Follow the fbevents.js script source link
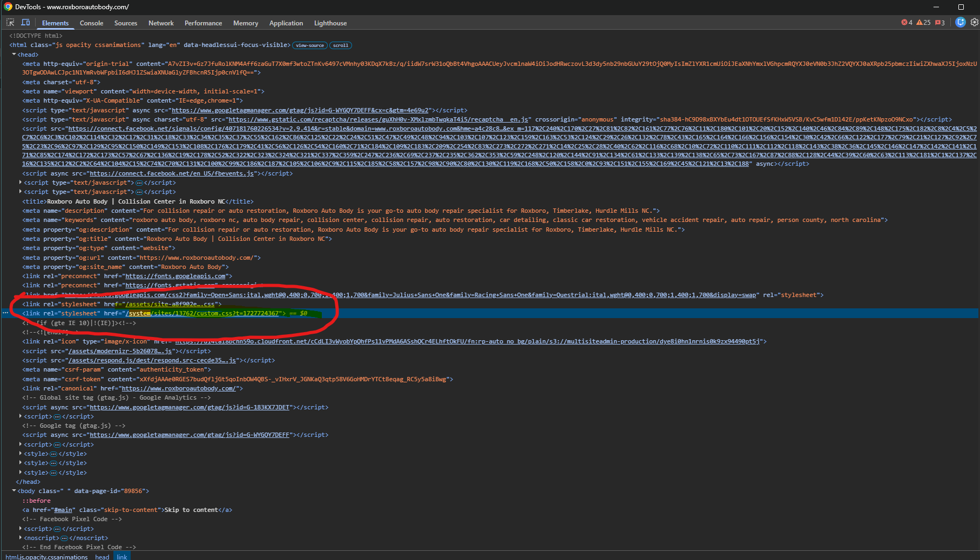This screenshot has height=560, width=980. point(172,173)
